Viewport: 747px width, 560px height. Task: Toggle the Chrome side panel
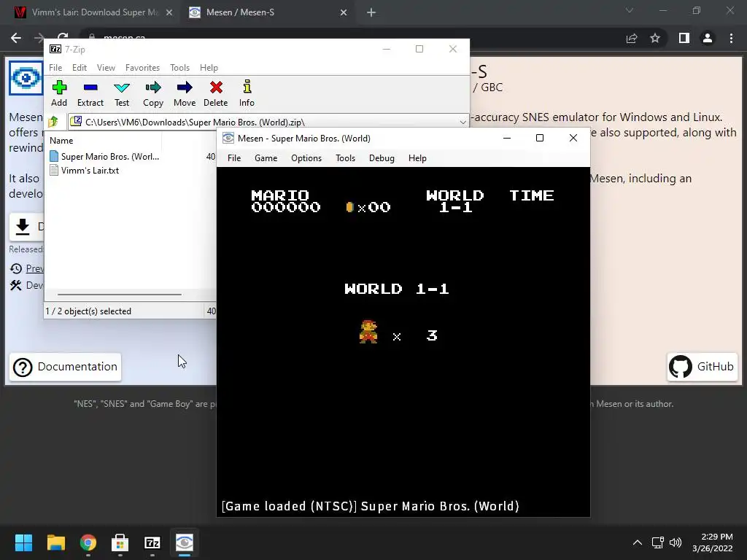(x=684, y=38)
